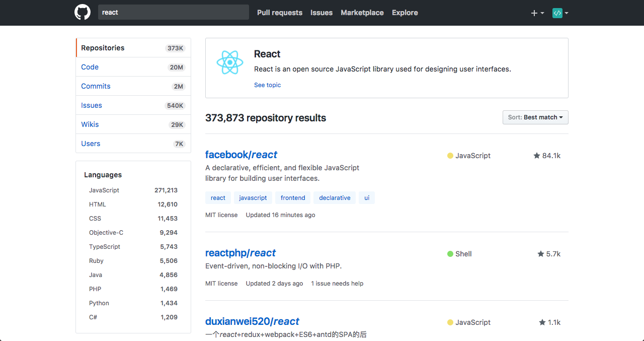Open the plus sign creation icon
This screenshot has height=341, width=644.
coord(534,13)
